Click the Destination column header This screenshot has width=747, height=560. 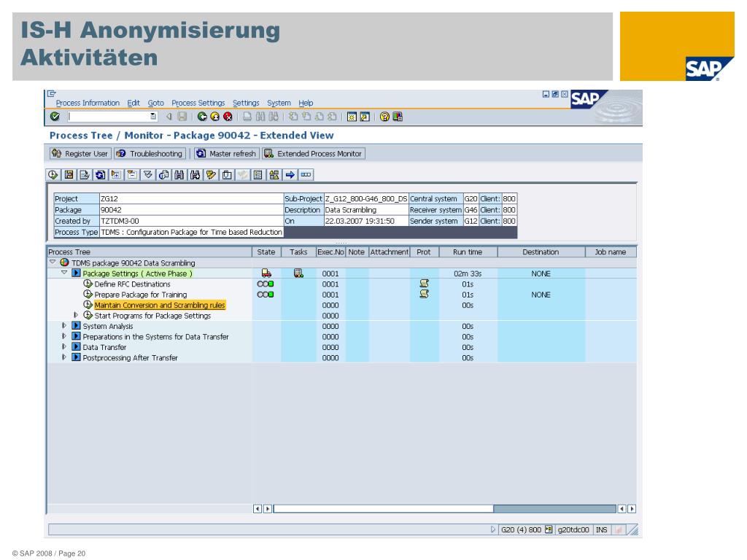tap(541, 252)
